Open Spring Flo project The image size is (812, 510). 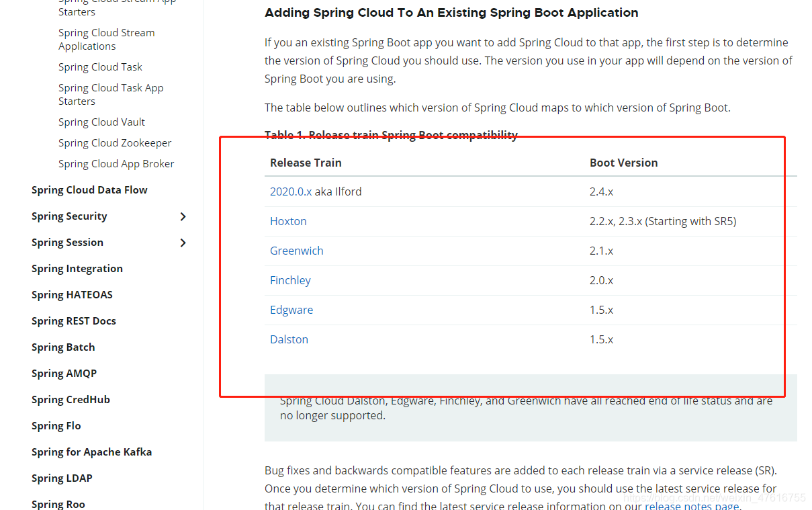pyautogui.click(x=56, y=426)
